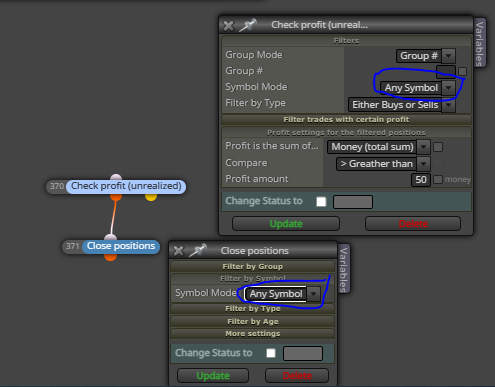The width and height of the screenshot is (495, 387).
Task: Open Filter by Type dropdown Either Buys or Sells
Action: 402,105
